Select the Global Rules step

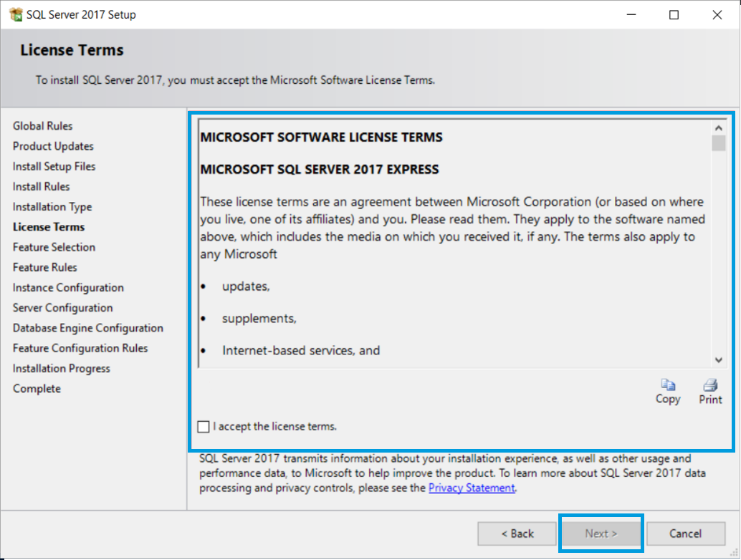coord(42,126)
